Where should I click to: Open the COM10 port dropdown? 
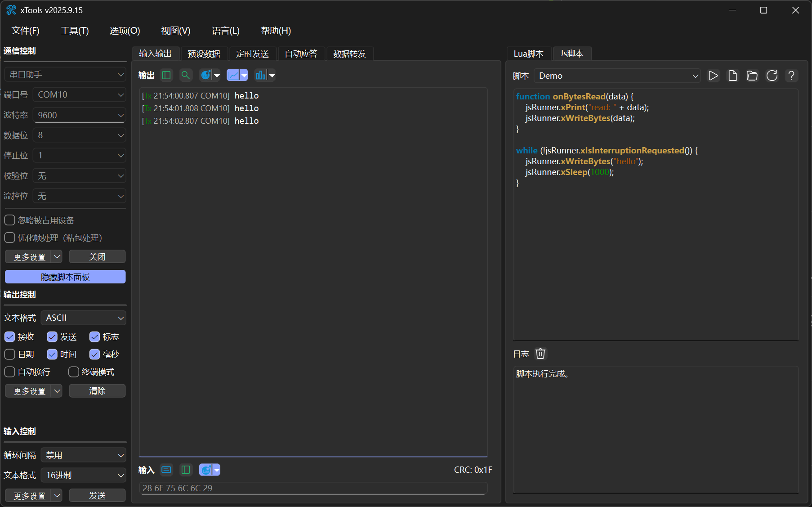pos(80,94)
